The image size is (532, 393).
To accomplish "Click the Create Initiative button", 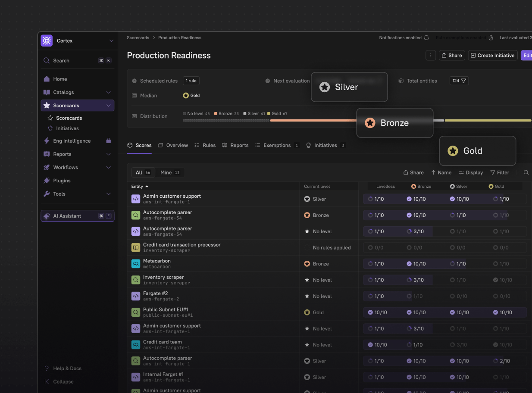I will pos(492,55).
